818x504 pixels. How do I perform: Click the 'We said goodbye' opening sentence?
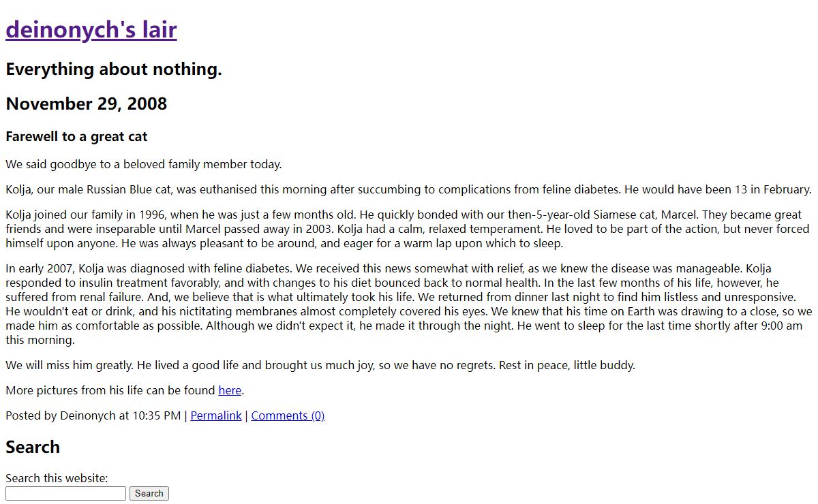(143, 164)
